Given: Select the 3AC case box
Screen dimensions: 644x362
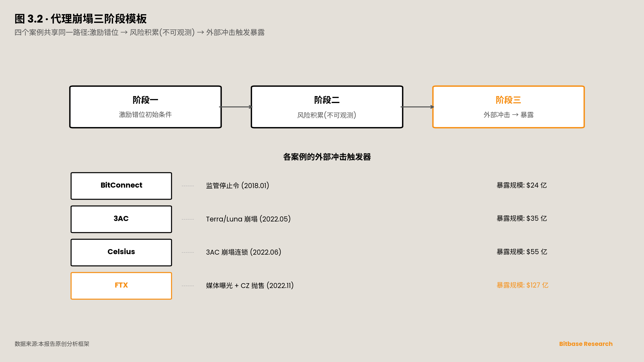Looking at the screenshot, I should [x=121, y=219].
